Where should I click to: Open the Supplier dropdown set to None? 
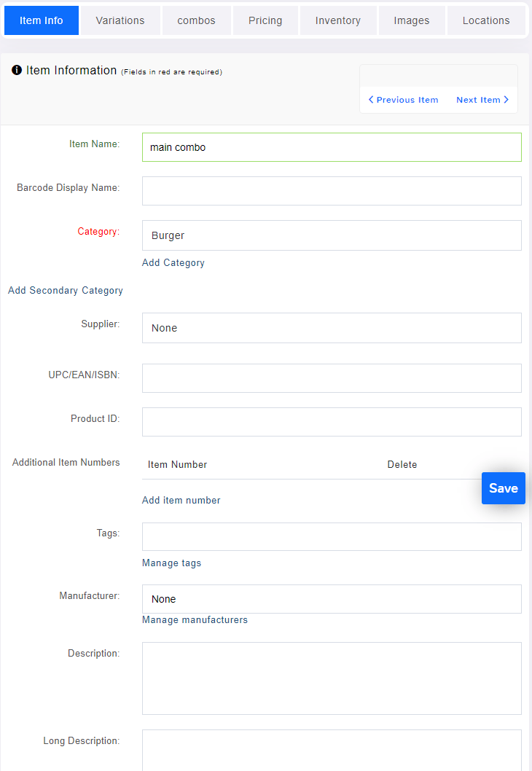coord(332,328)
